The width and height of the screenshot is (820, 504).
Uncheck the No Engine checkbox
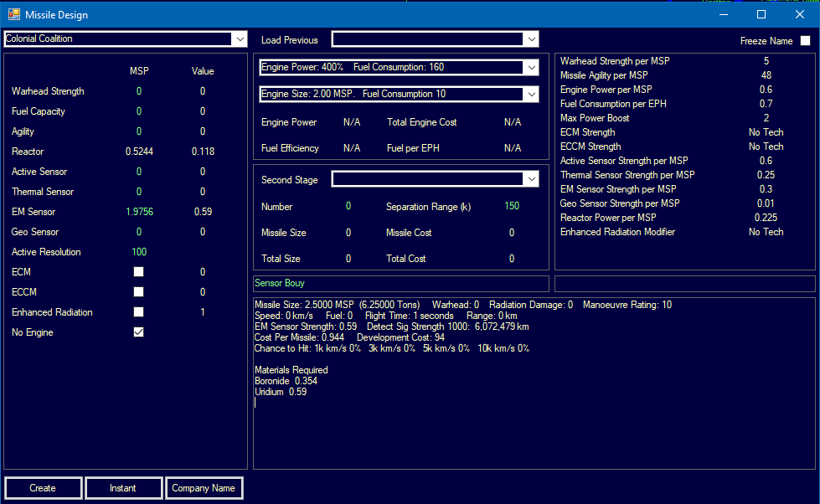coord(138,332)
